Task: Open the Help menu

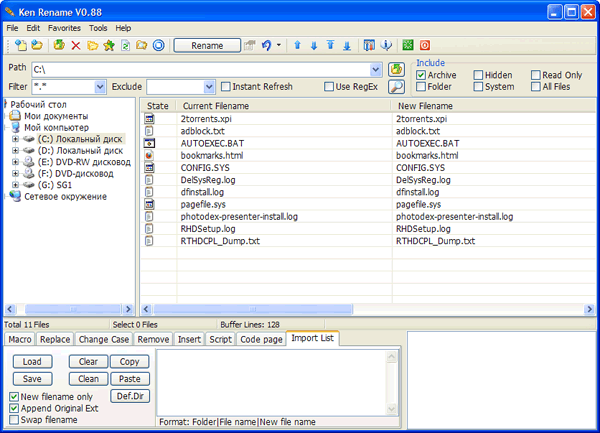Action: point(123,28)
